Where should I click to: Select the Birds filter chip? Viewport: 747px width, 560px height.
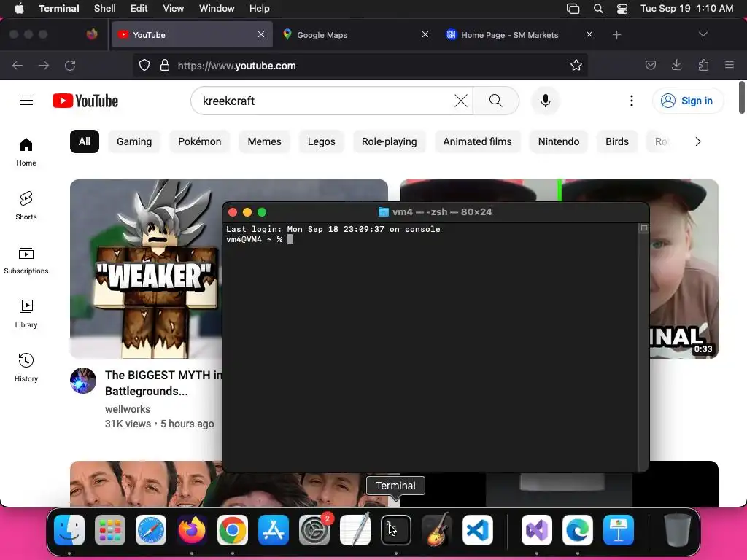[x=617, y=141]
